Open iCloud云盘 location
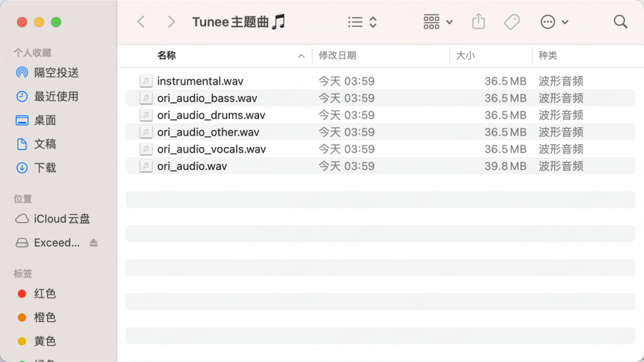The width and height of the screenshot is (644, 362). [x=62, y=219]
